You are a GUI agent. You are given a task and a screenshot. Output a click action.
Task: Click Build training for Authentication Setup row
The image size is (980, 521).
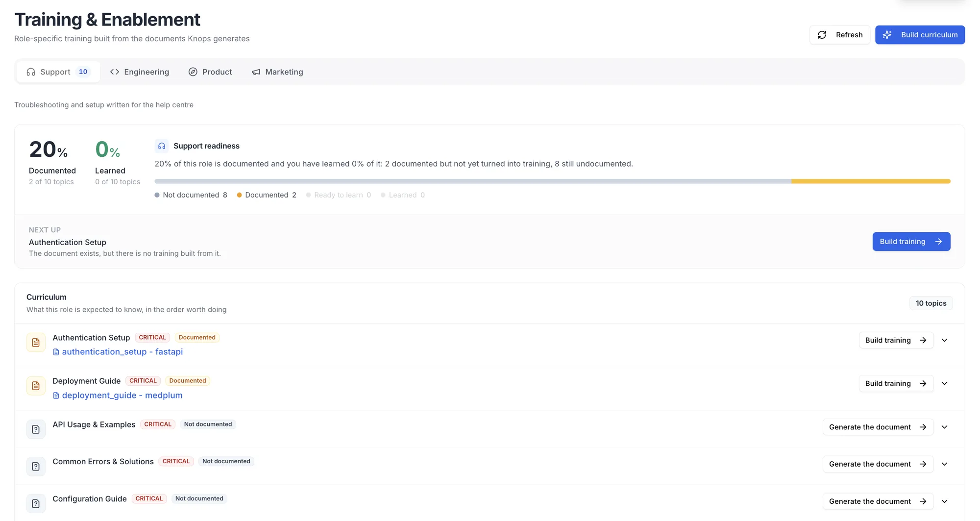coord(896,340)
